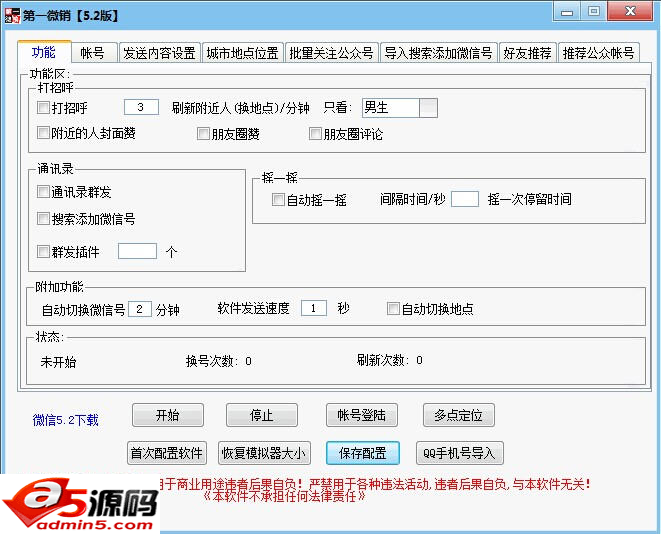Tick the 群发插件 checkbox
The height and width of the screenshot is (534, 661).
[43, 252]
